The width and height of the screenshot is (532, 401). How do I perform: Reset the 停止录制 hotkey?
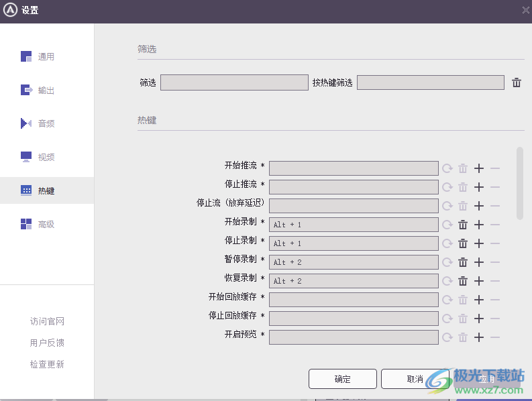(447, 243)
